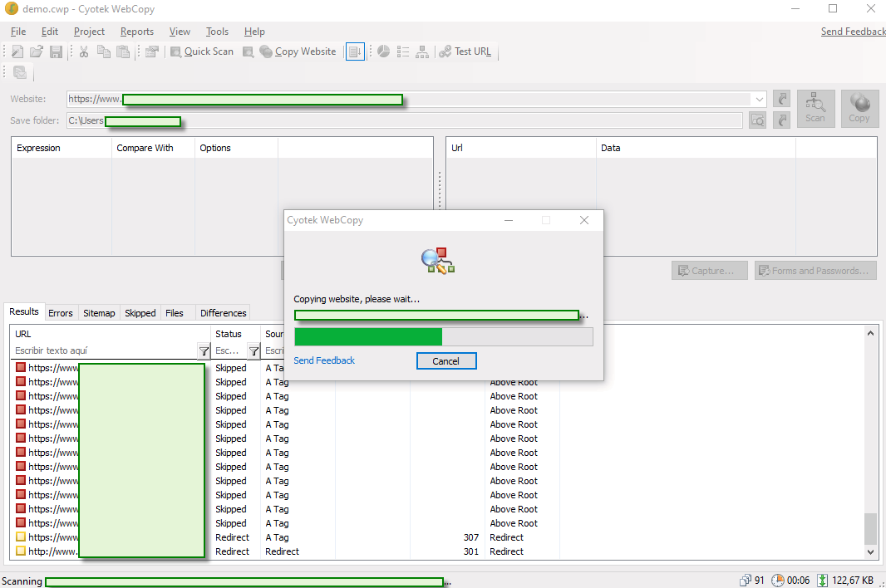Click the bulleted list toolbar icon
Image resolution: width=886 pixels, height=588 pixels.
coord(403,52)
